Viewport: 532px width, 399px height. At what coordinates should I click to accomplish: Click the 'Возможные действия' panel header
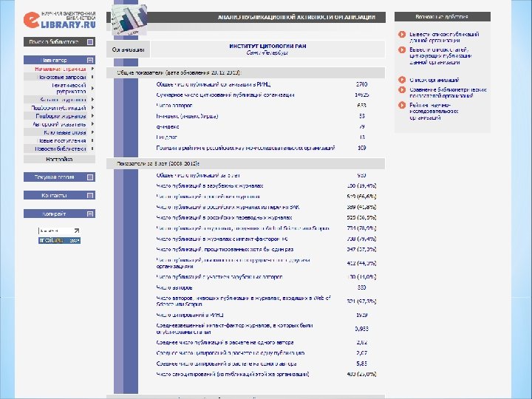point(443,16)
